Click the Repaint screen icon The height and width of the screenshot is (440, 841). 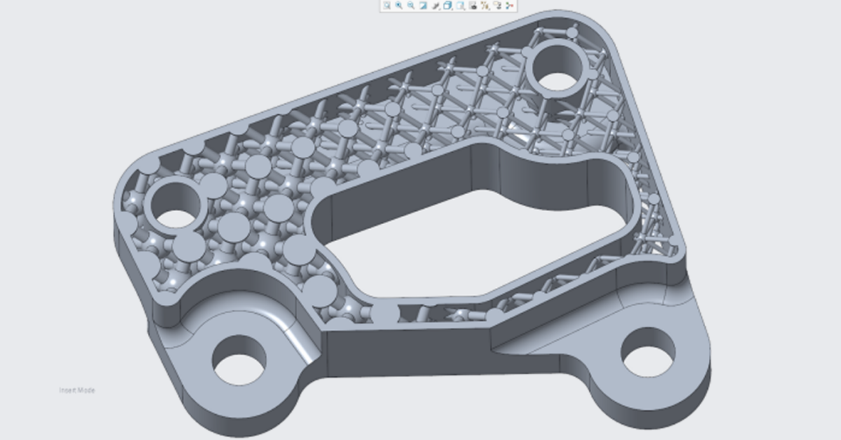tap(423, 6)
